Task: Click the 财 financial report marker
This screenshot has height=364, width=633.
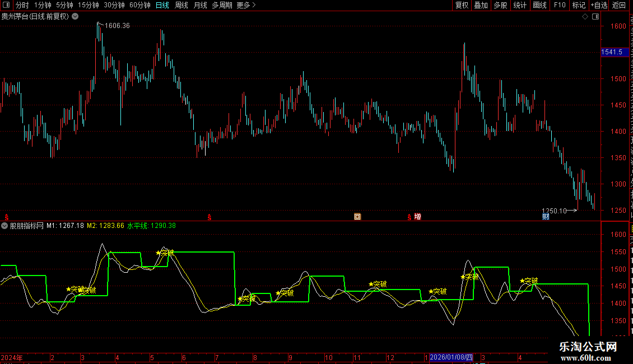Action: pos(546,217)
